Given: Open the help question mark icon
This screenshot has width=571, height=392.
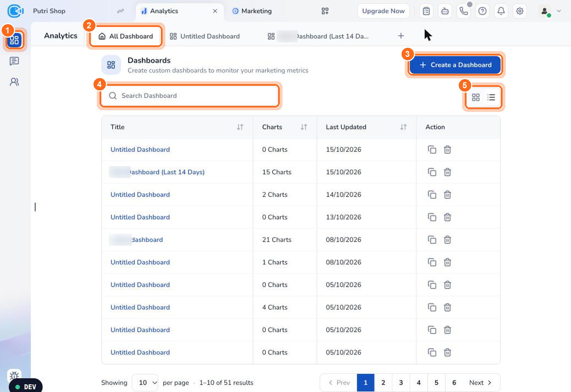Looking at the screenshot, I should tap(482, 11).
